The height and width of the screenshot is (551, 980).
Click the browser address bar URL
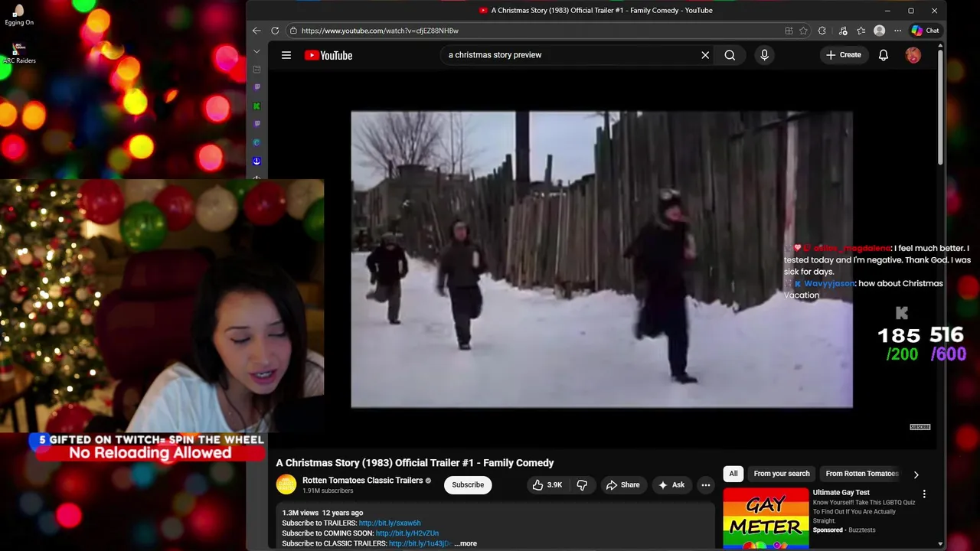click(380, 31)
